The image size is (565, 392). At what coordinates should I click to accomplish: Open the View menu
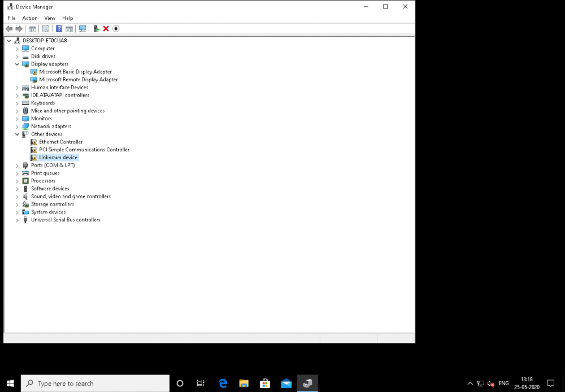click(50, 18)
